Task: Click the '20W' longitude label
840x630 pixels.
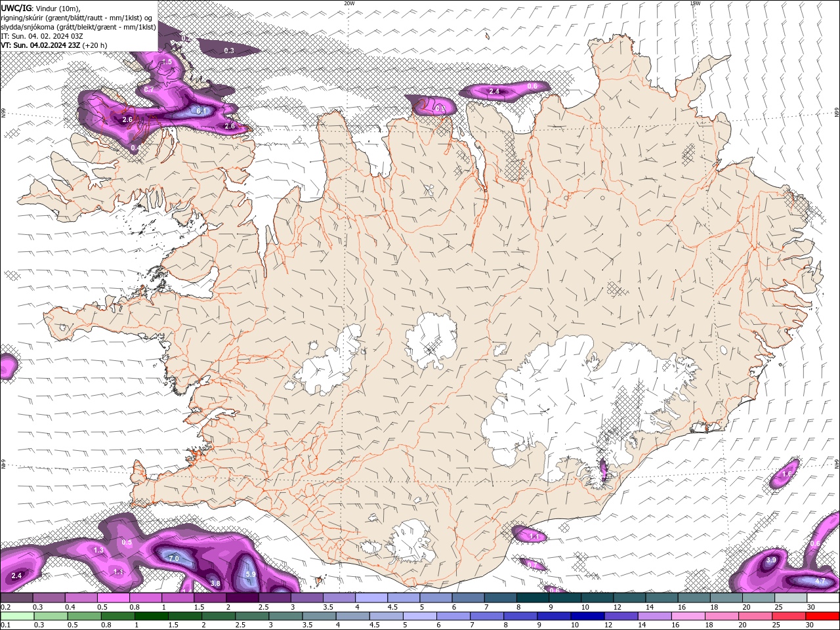Action: coord(349,3)
